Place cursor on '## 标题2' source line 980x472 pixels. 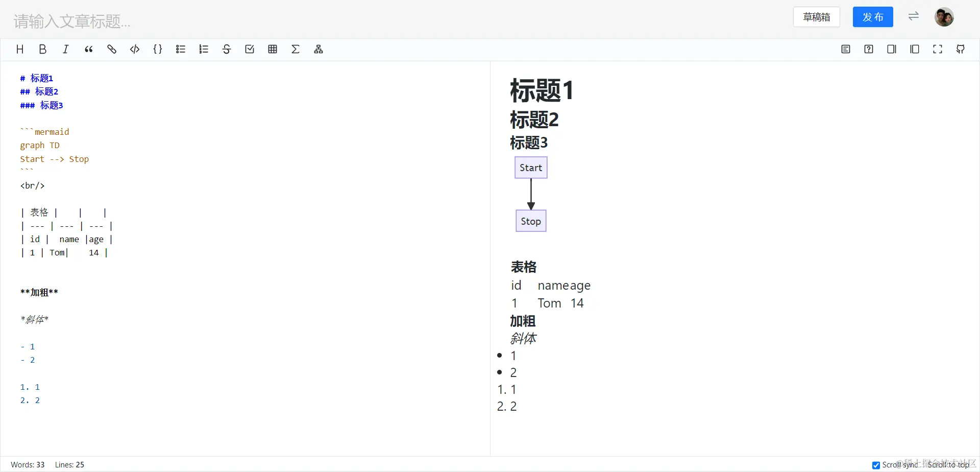click(x=39, y=91)
